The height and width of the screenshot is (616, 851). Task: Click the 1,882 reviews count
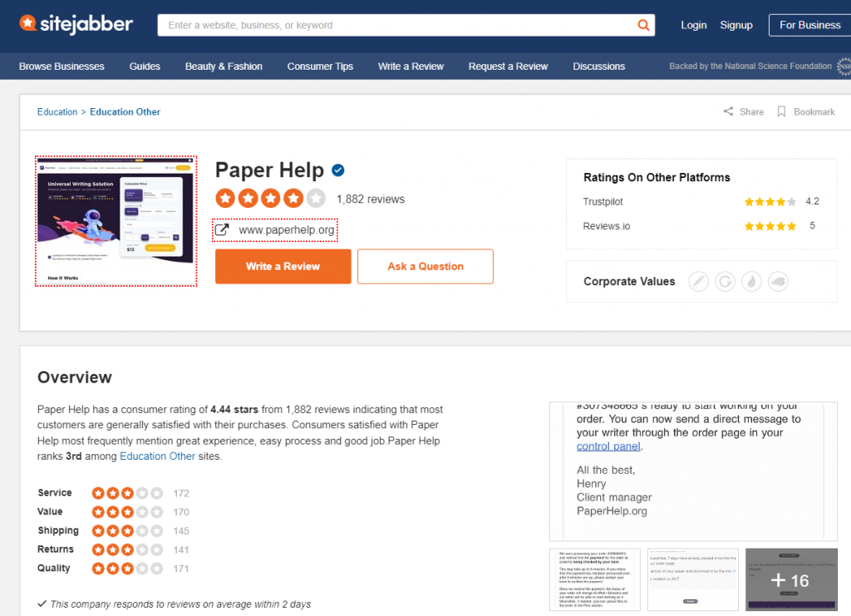point(371,200)
